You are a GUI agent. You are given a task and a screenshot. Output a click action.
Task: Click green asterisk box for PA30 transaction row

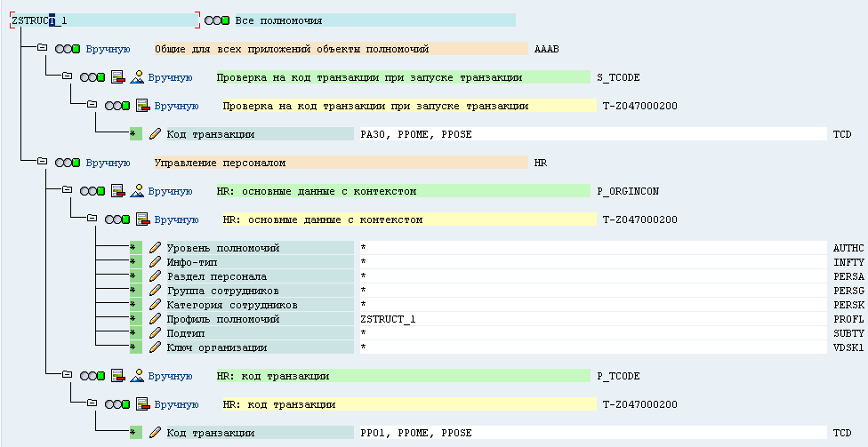pos(135,134)
